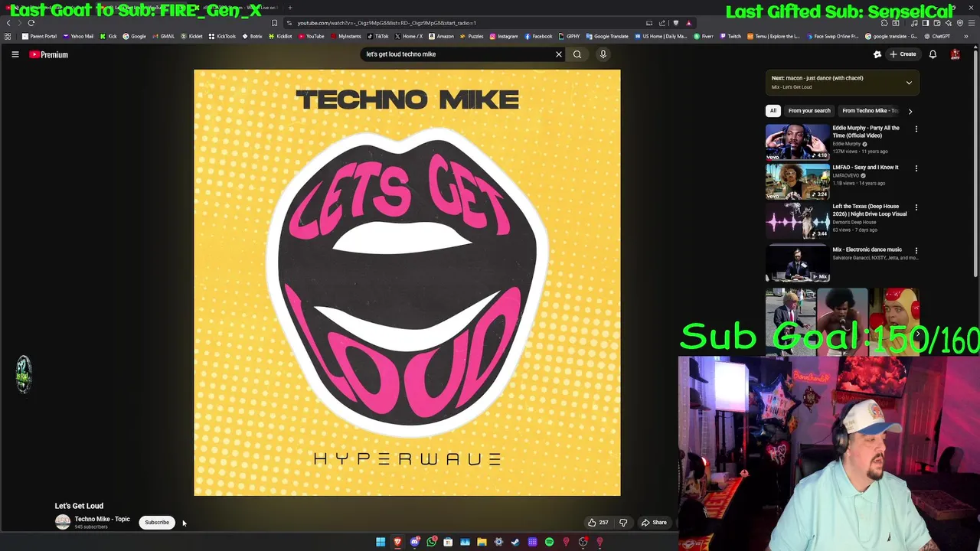The width and height of the screenshot is (980, 551).
Task: Open Mix - Electronic dance music thumbnail
Action: click(x=797, y=263)
